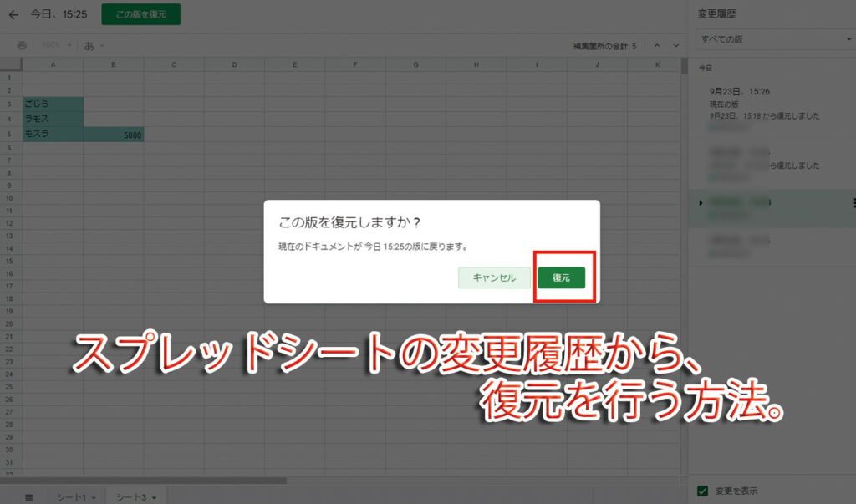This screenshot has height=504, width=856.
Task: Open the シート1 tab dropdown arrow
Action: pos(92,495)
